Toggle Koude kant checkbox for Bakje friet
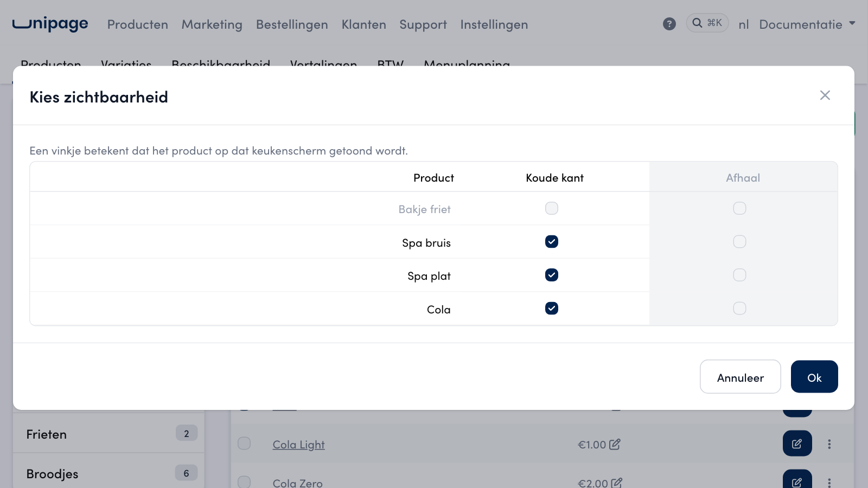 pyautogui.click(x=552, y=208)
